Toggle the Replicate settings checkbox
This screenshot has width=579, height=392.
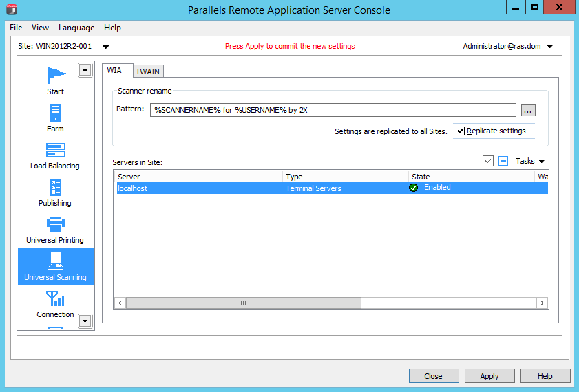(x=460, y=131)
